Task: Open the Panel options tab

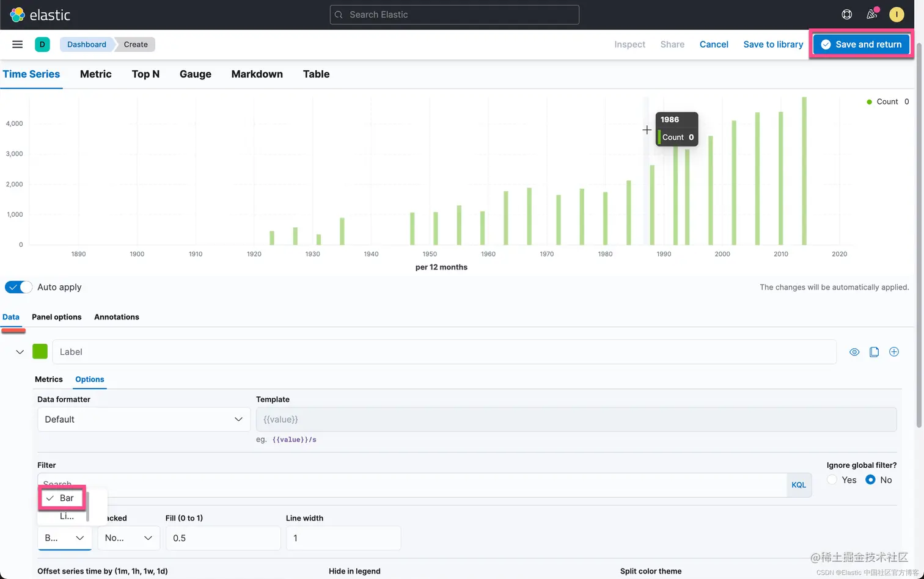Action: pos(56,317)
